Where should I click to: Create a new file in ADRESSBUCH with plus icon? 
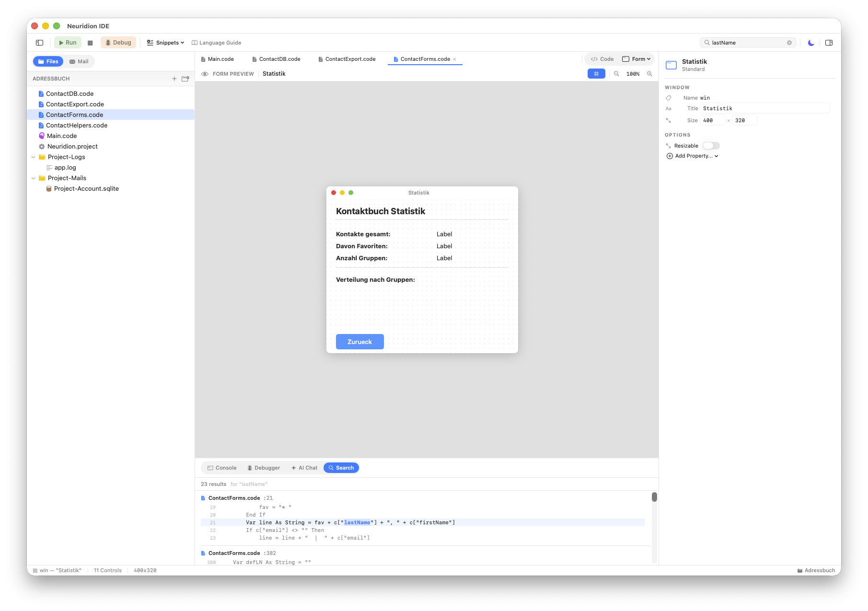174,79
